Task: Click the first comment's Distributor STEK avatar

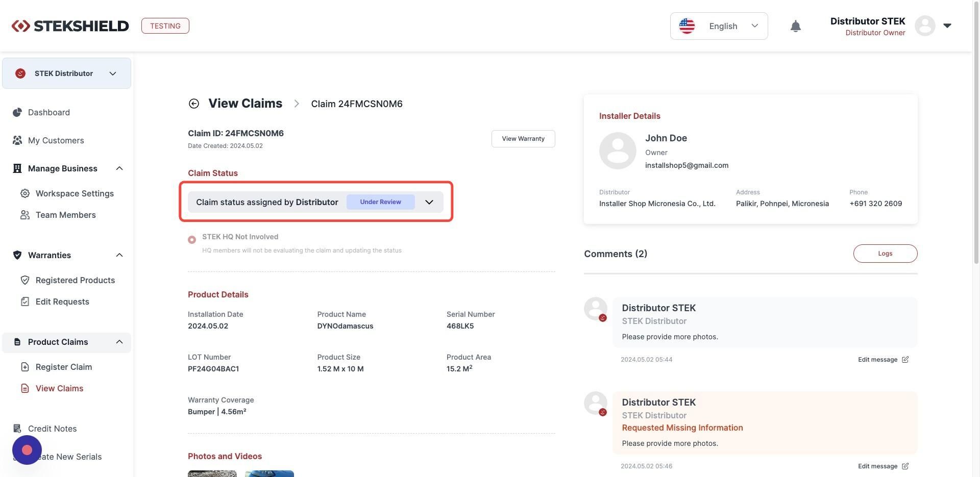Action: [595, 309]
